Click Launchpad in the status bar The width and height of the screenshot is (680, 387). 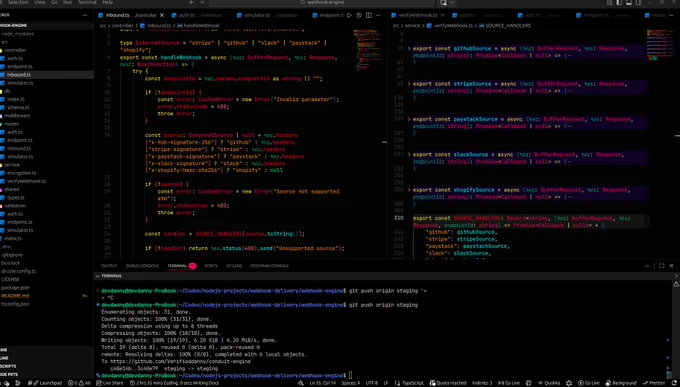[48, 383]
